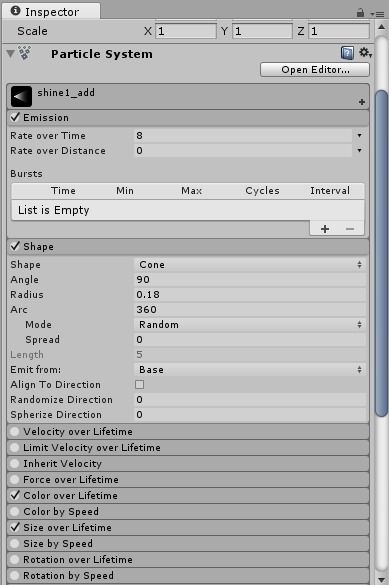Click the Bursts Min column header
The height and width of the screenshot is (585, 389).
pyautogui.click(x=125, y=191)
